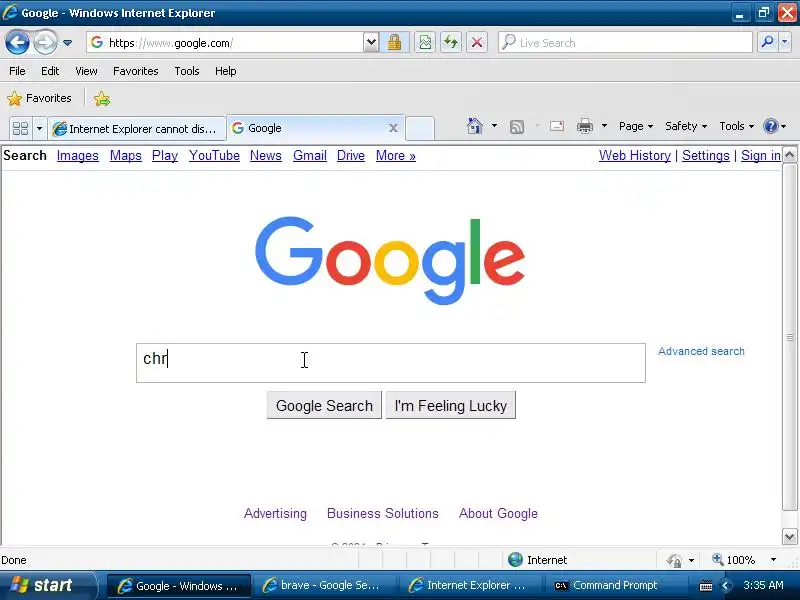800x600 pixels.
Task: Open Advanced search link
Action: pos(701,351)
